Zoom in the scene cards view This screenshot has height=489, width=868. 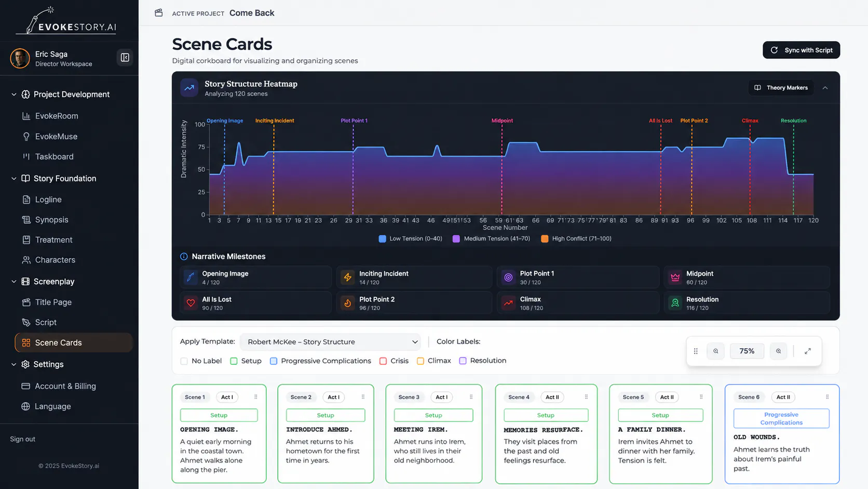pyautogui.click(x=778, y=351)
